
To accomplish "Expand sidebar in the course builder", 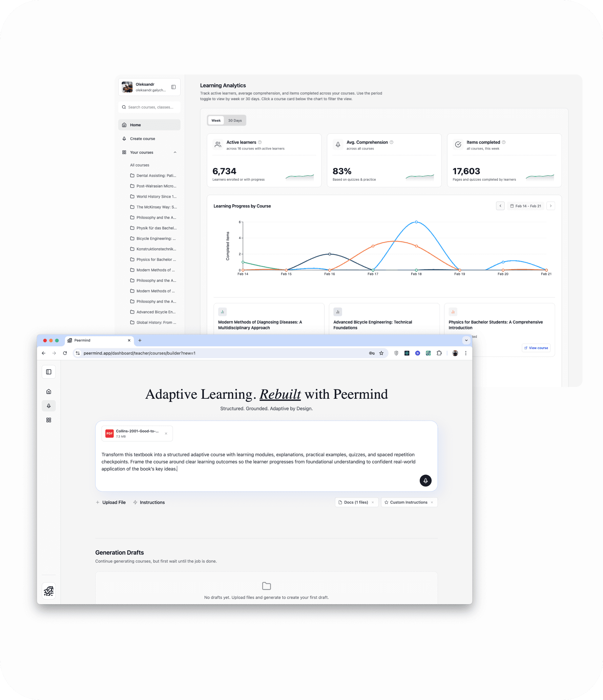I will (49, 372).
